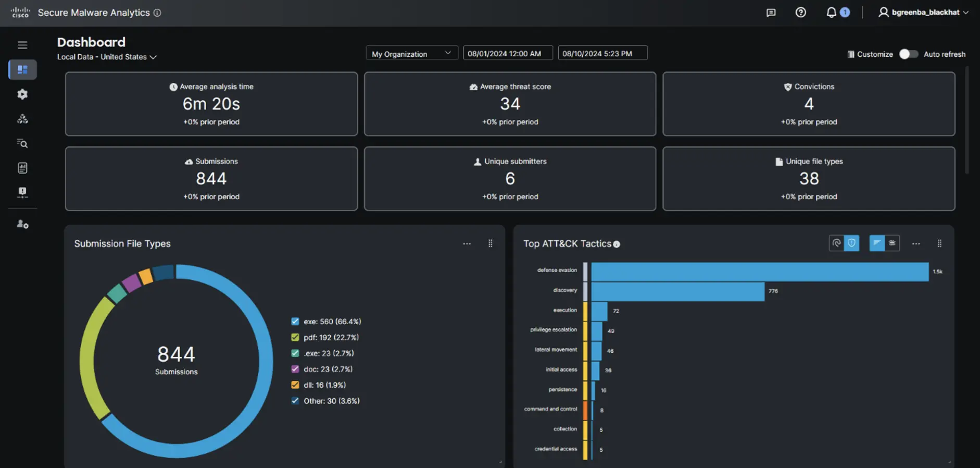Open the My Organization dropdown
Image resolution: width=980 pixels, height=468 pixels.
tap(411, 54)
